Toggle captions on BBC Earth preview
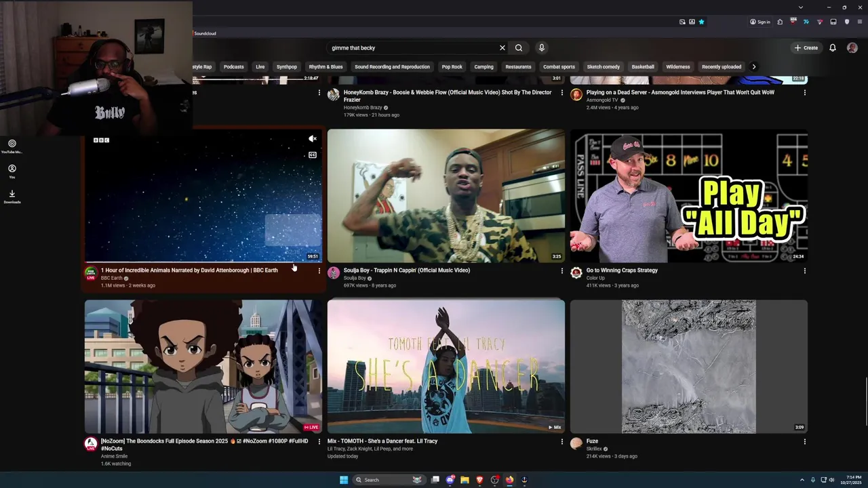 (x=313, y=155)
